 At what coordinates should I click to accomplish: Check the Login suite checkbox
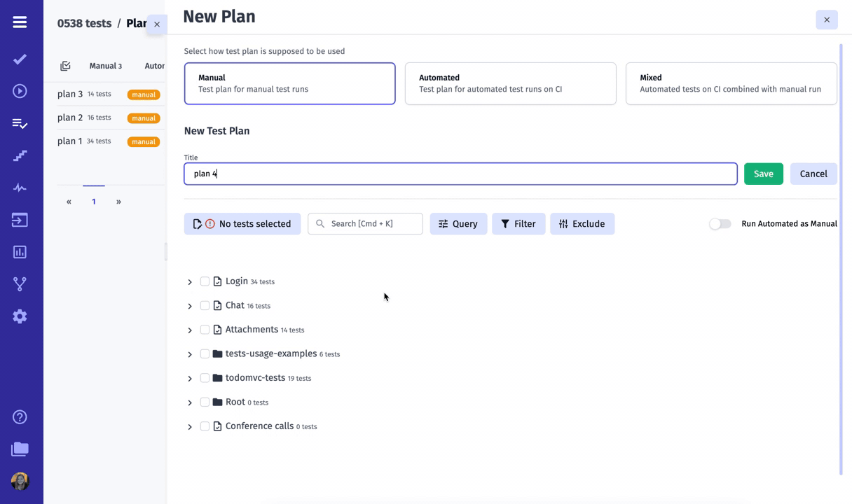205,281
